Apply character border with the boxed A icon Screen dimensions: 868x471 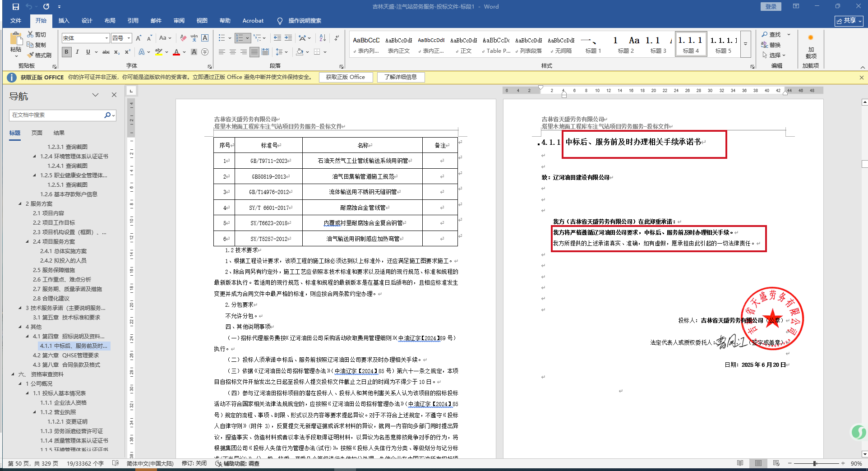205,38
